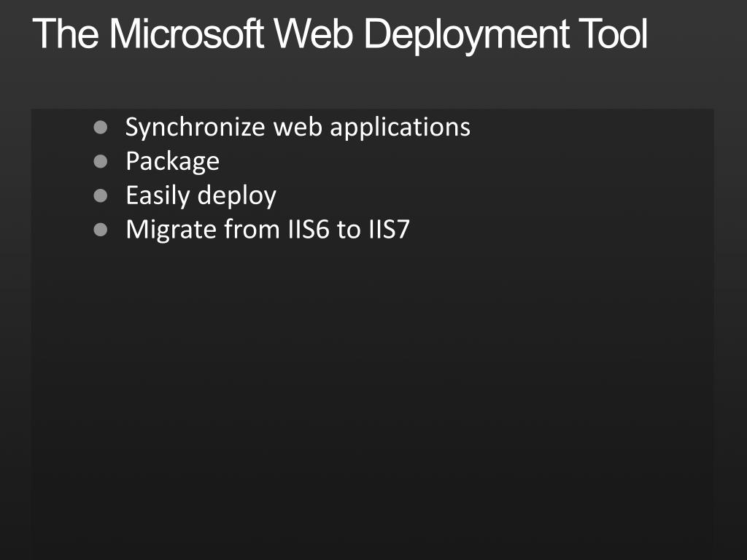Click the 'Package' bullet text
The image size is (747, 560).
[x=172, y=162]
